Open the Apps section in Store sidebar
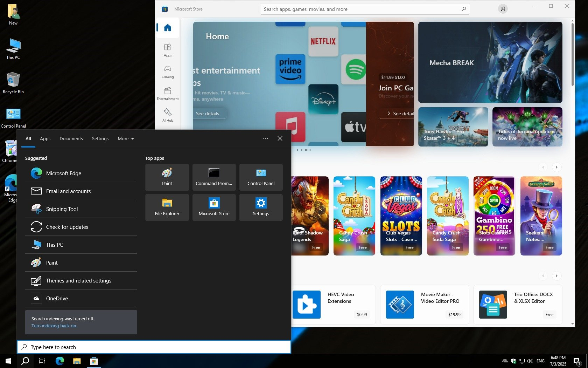Screen dimensions: 588x368 pos(168,50)
